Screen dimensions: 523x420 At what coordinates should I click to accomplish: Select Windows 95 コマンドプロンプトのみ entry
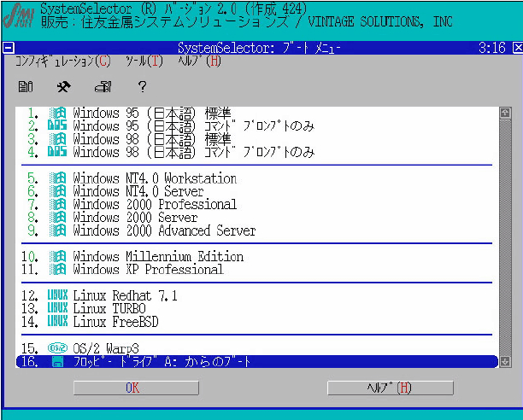(x=257, y=126)
